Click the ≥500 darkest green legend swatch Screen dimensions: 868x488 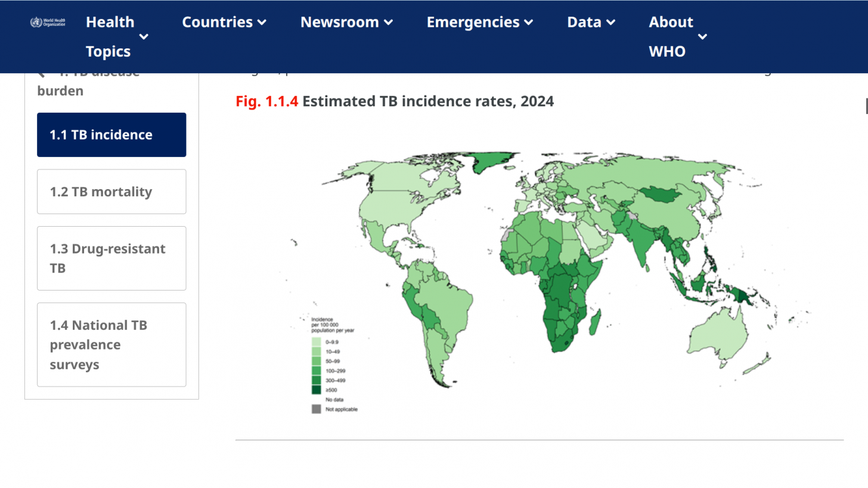pos(316,390)
